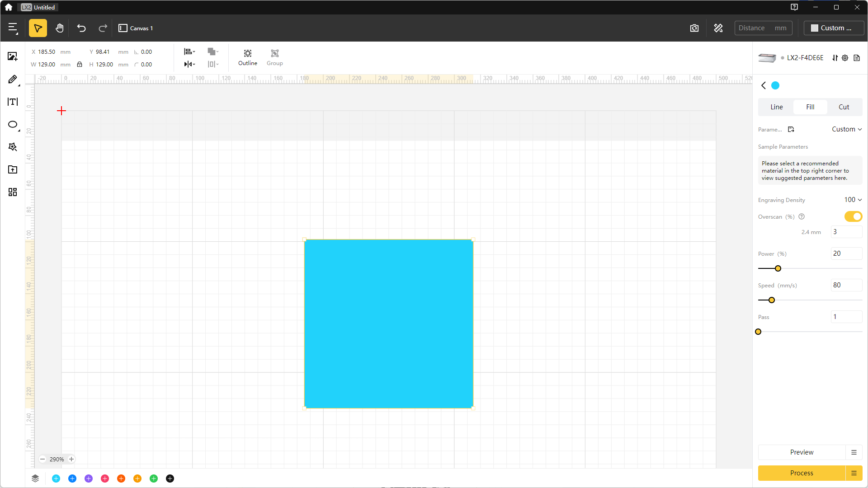868x488 pixels.
Task: Select the amber layer color swatch
Action: point(137,479)
